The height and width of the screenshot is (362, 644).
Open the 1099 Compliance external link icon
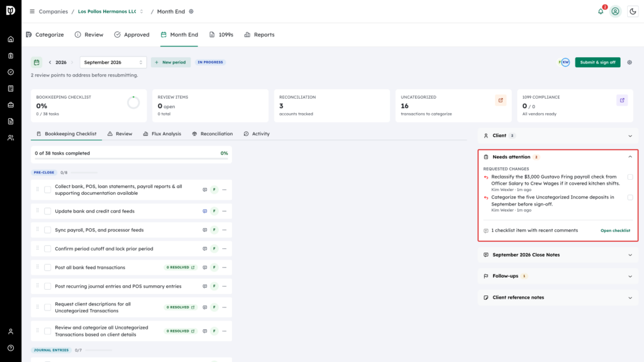point(622,100)
